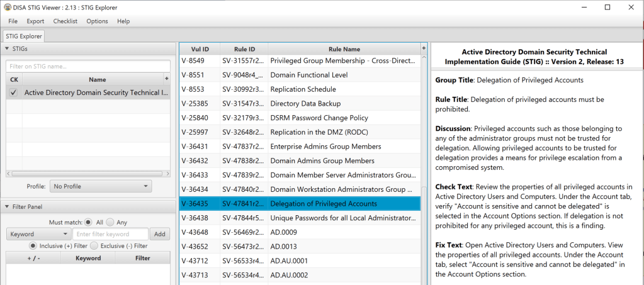This screenshot has width=644, height=285.
Task: Maximize the STIG Viewer window
Action: tap(607, 7)
